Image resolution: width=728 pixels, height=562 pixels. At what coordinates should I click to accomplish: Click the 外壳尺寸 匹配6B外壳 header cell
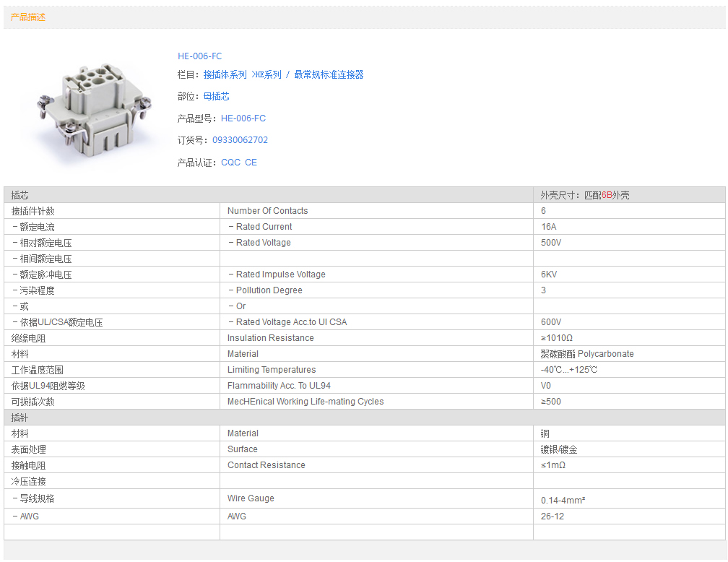[x=585, y=195]
